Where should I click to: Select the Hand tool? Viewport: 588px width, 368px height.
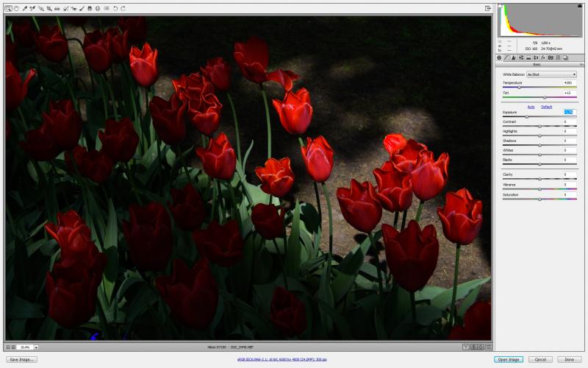(16, 8)
